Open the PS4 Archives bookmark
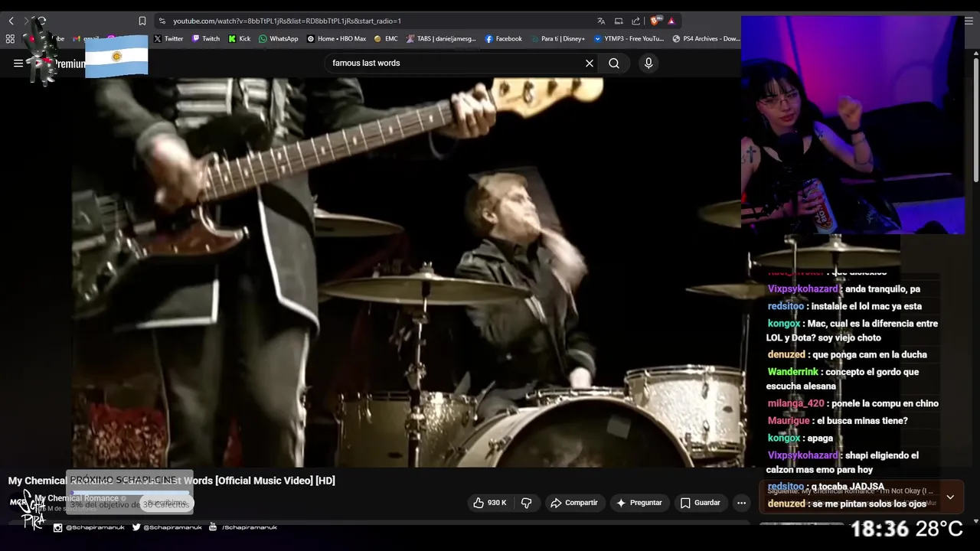The height and width of the screenshot is (551, 980). (706, 38)
